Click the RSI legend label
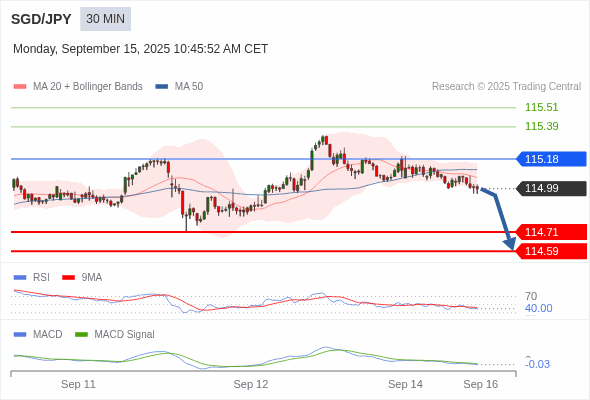Image resolution: width=590 pixels, height=400 pixels. (41, 278)
